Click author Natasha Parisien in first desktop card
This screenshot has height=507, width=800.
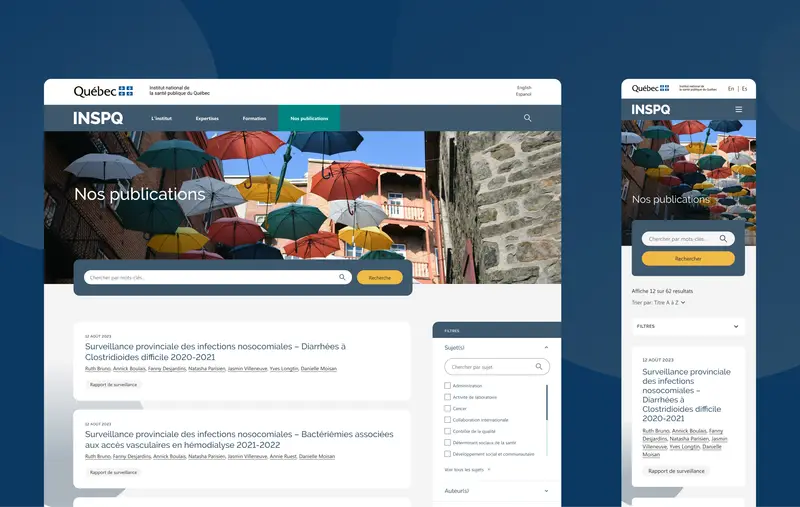click(207, 368)
